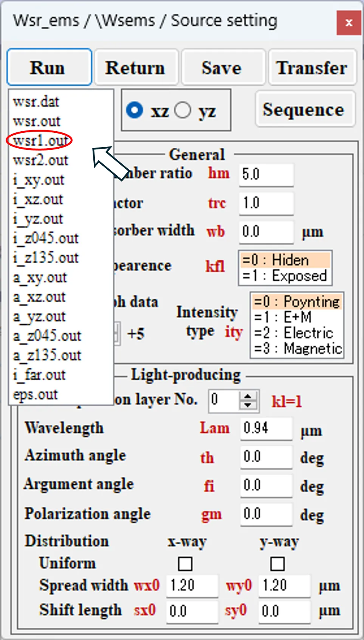The height and width of the screenshot is (640, 364).
Task: Choose a_z135.out file entry
Action: click(47, 356)
